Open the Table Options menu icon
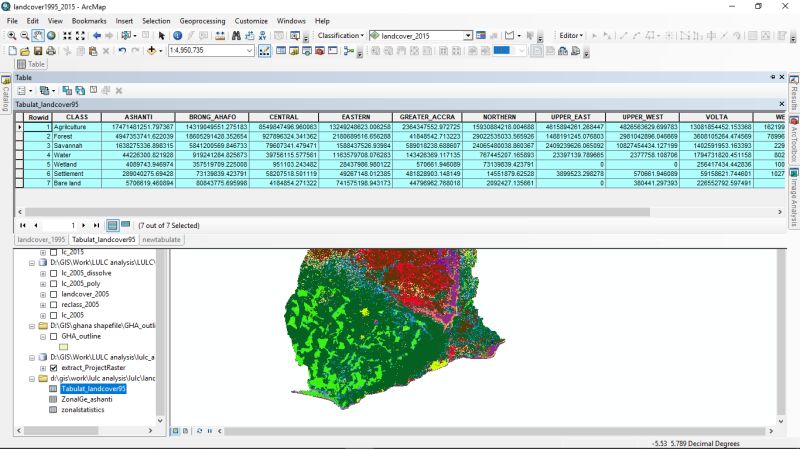 coord(24,90)
